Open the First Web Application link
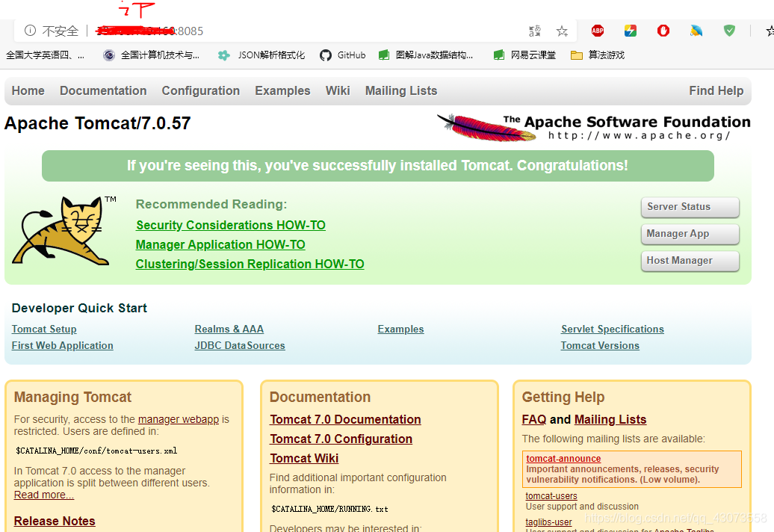774x532 pixels. [62, 345]
